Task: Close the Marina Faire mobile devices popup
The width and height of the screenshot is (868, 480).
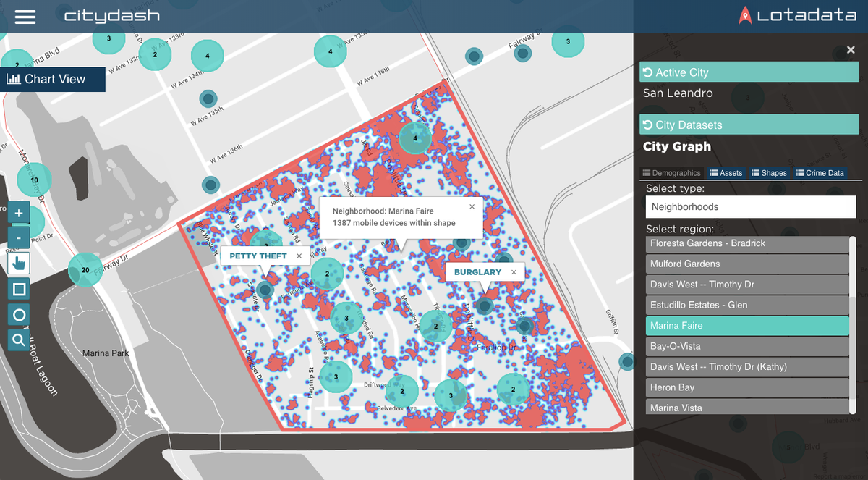Action: (472, 206)
